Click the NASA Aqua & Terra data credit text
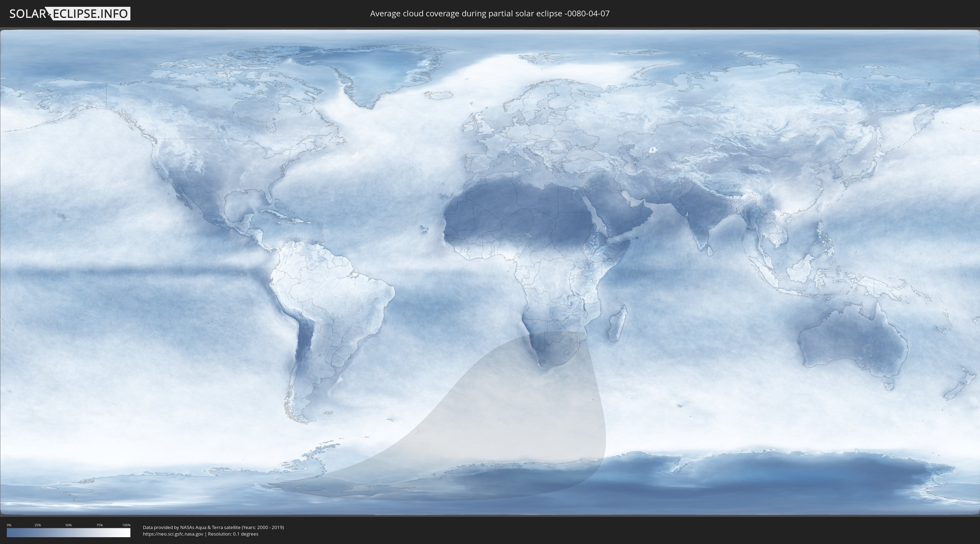This screenshot has height=544, width=980. point(213,527)
